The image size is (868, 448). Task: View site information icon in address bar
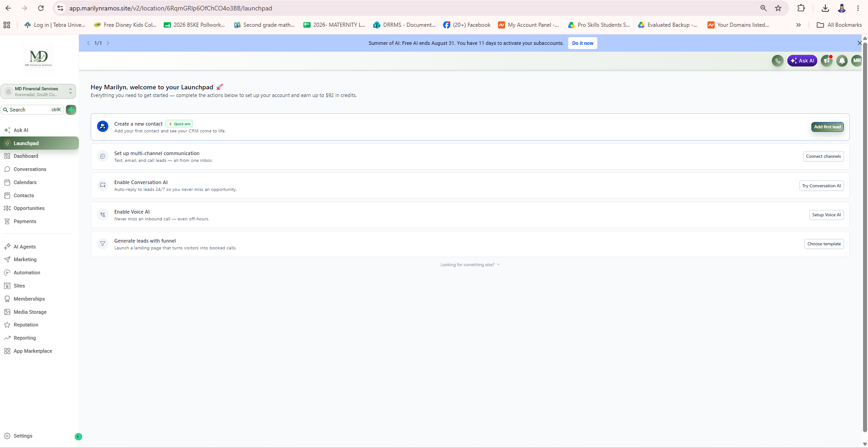tap(60, 8)
